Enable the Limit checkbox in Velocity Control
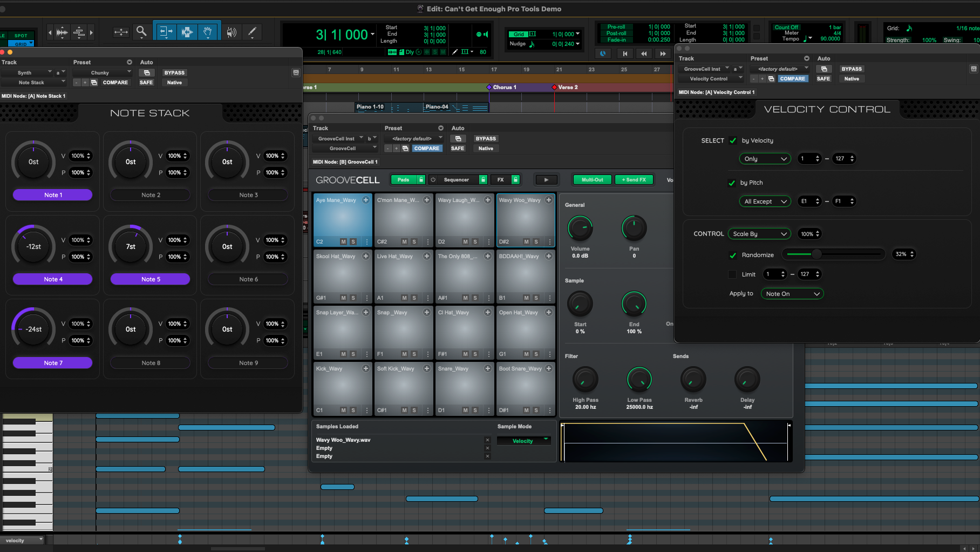This screenshot has width=980, height=552. [732, 274]
